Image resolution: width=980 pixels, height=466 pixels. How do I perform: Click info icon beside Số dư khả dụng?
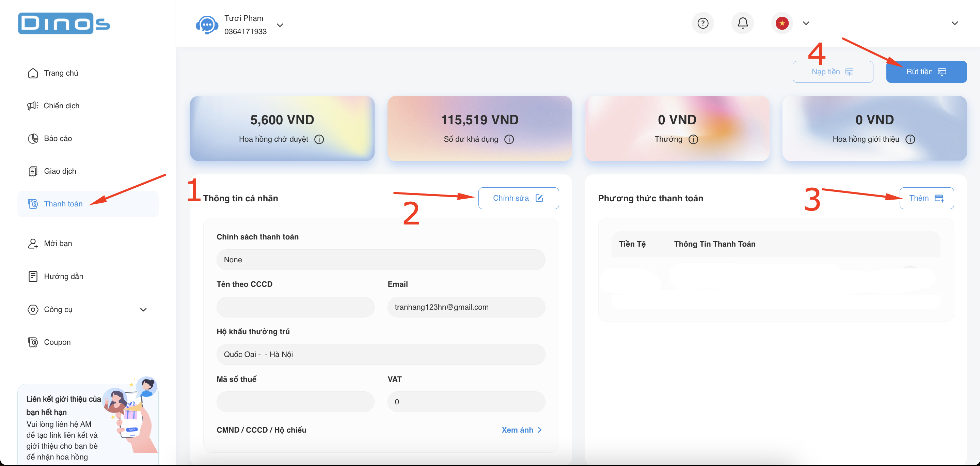pos(509,139)
